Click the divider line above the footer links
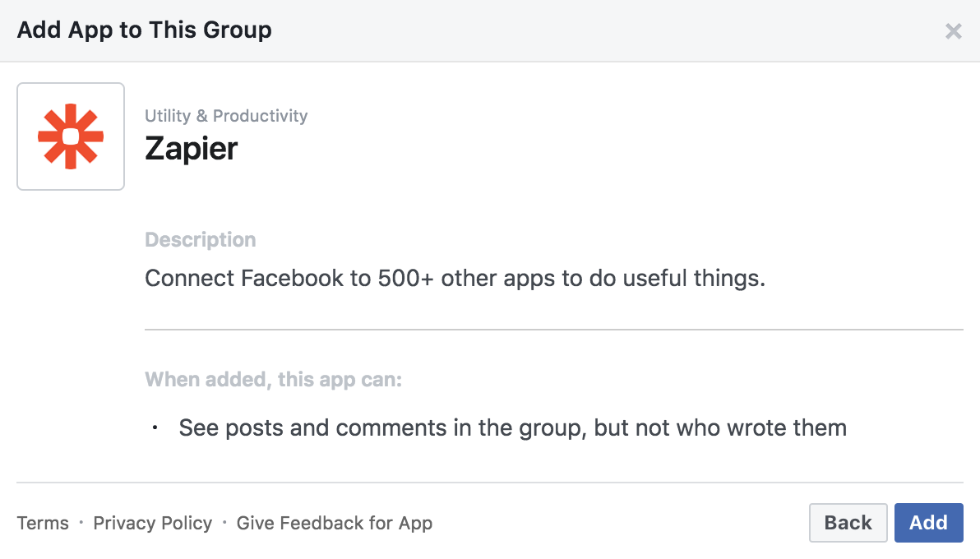This screenshot has width=980, height=559. tap(489, 483)
